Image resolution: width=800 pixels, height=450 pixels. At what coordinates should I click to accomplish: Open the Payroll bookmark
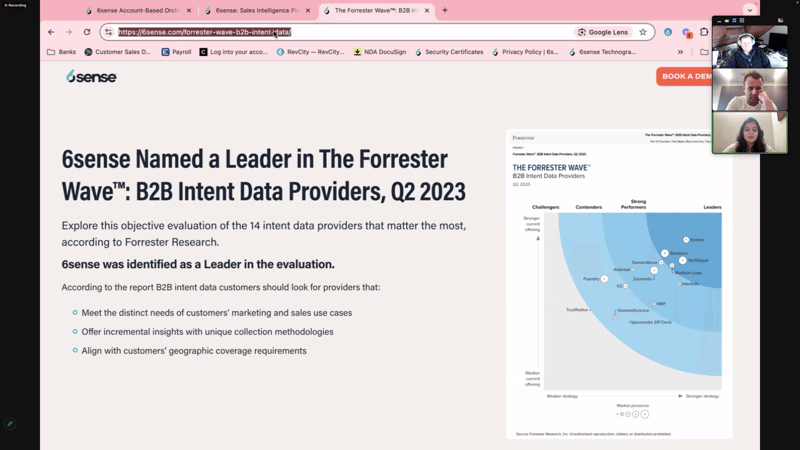click(x=176, y=52)
